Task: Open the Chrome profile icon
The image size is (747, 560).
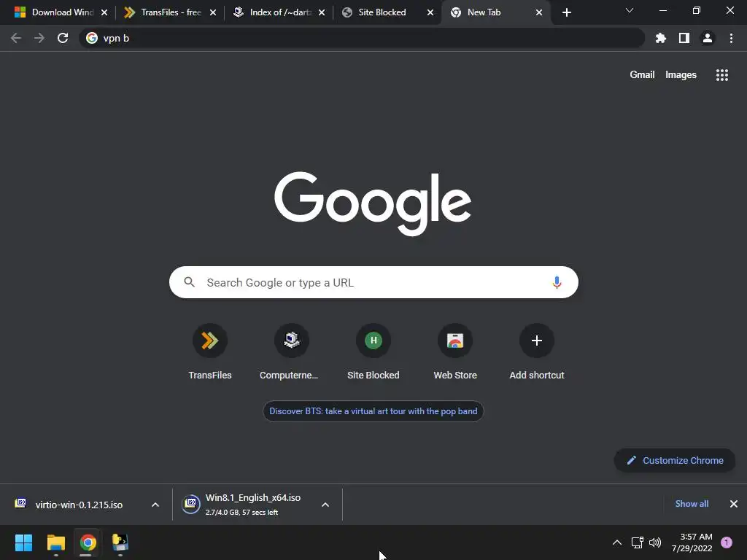Action: tap(708, 38)
